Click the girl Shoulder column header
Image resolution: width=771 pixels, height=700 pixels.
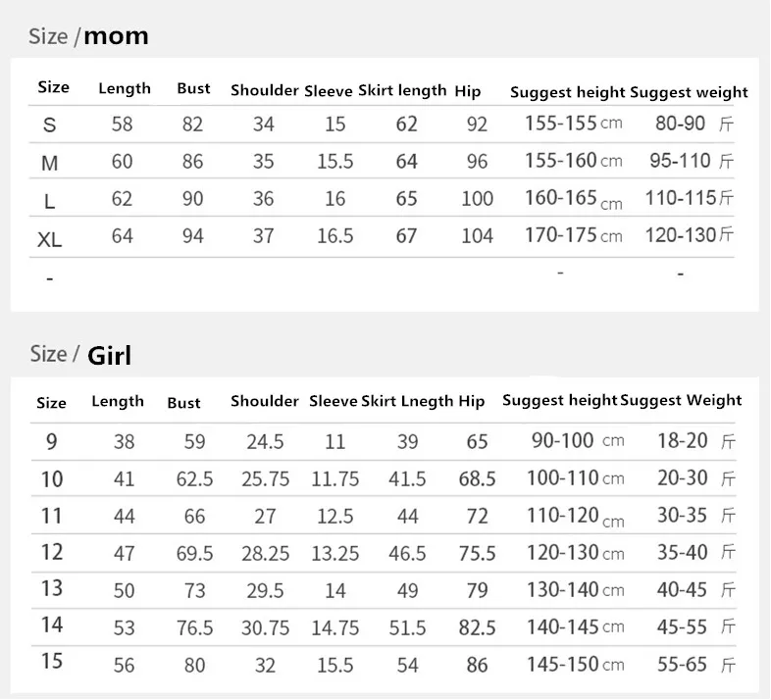pyautogui.click(x=265, y=401)
